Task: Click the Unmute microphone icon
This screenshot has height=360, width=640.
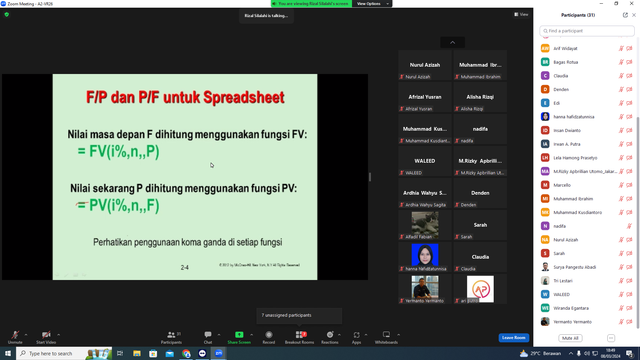Action: point(15,335)
